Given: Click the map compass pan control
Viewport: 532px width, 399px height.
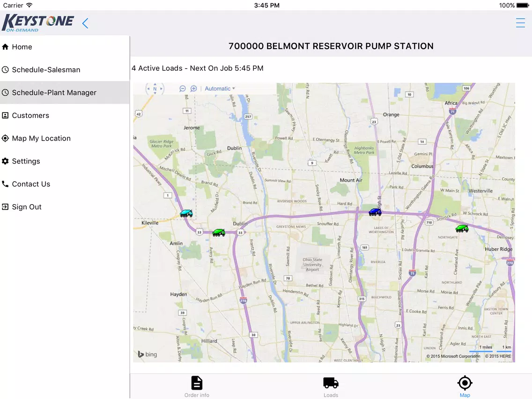Looking at the screenshot, I should (155, 89).
